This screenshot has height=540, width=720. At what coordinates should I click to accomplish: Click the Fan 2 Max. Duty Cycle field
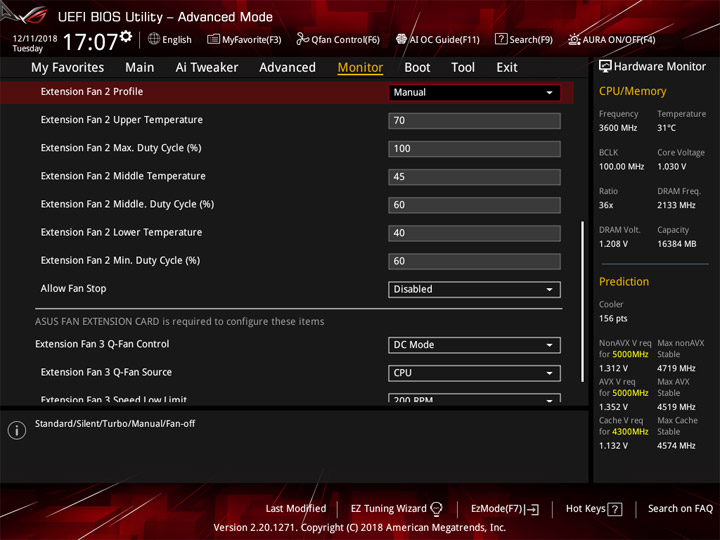click(x=474, y=149)
